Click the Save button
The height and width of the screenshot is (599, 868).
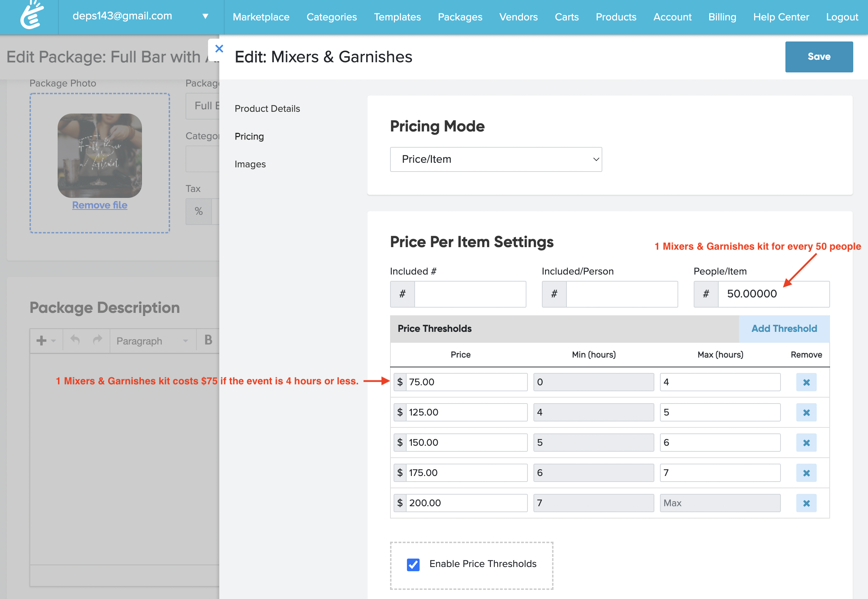coord(818,57)
